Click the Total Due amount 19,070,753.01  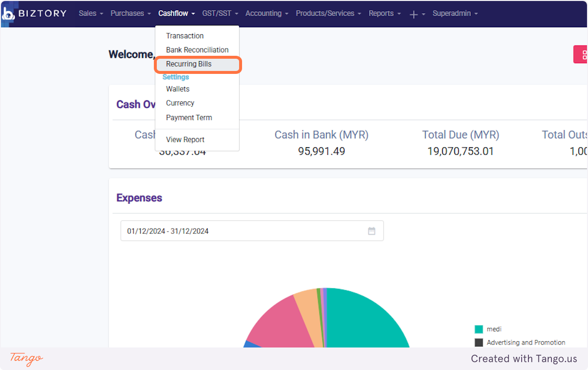coord(461,151)
